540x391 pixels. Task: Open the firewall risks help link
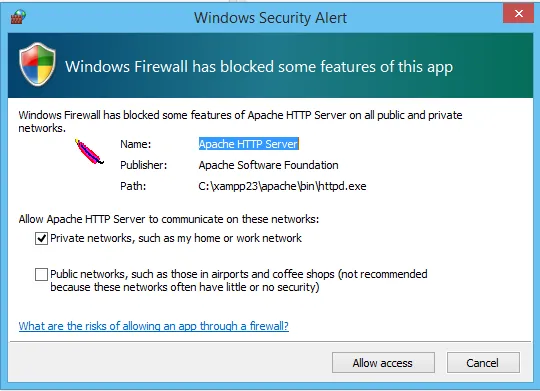tap(154, 326)
